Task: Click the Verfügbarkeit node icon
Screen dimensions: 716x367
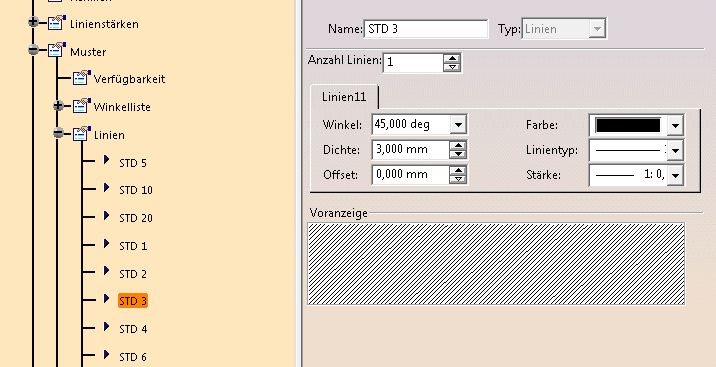Action: coord(81,78)
